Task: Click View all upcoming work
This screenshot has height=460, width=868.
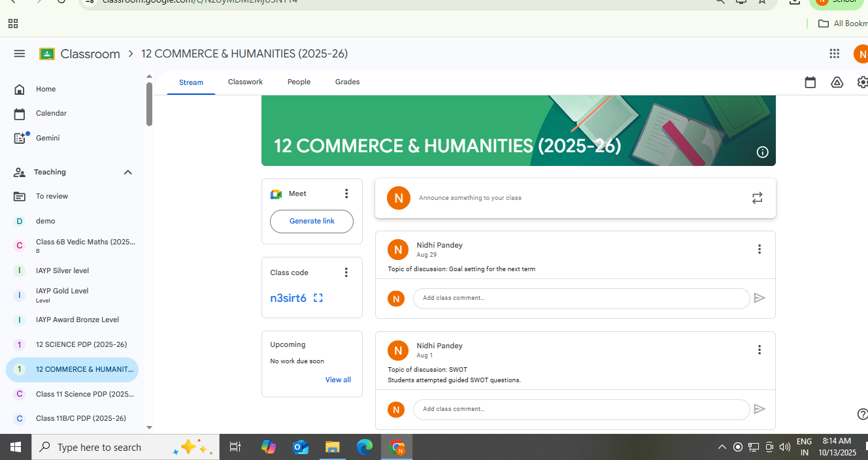Action: point(338,380)
